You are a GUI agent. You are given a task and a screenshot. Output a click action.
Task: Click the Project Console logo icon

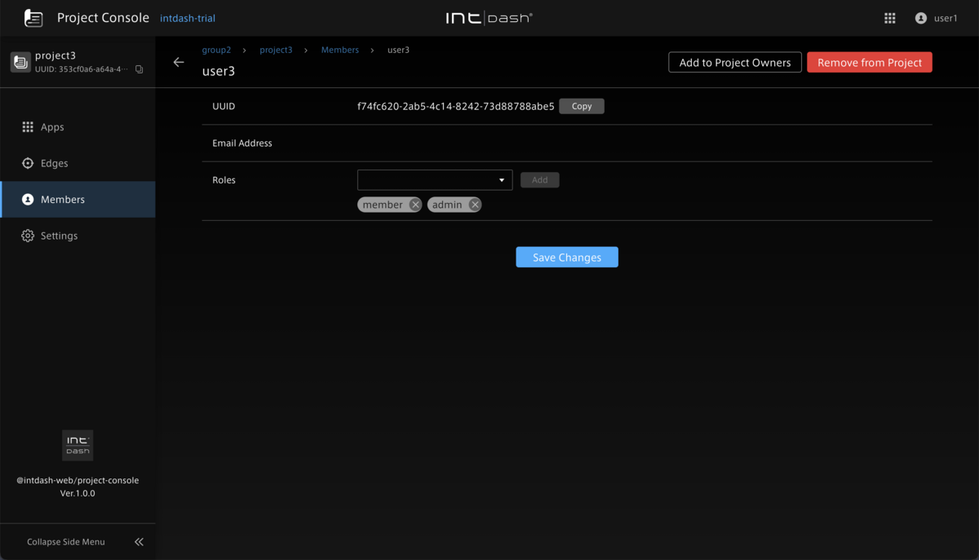pos(33,17)
